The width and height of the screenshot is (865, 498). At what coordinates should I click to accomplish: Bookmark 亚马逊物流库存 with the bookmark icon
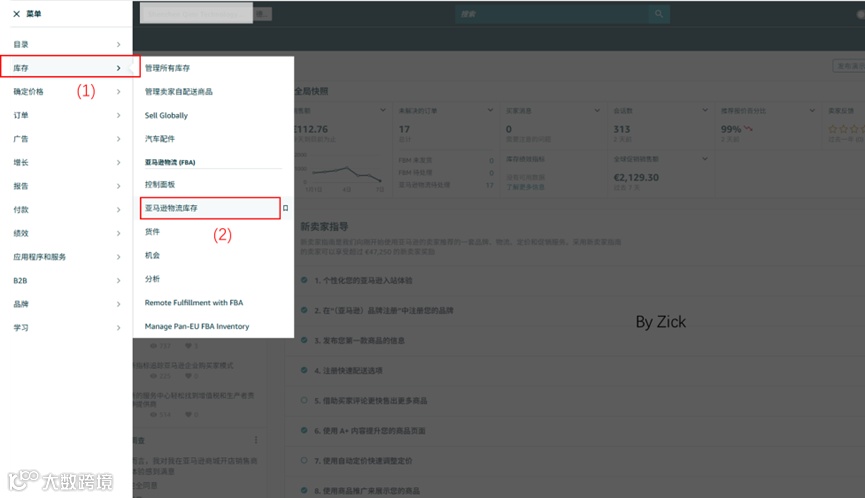(285, 208)
